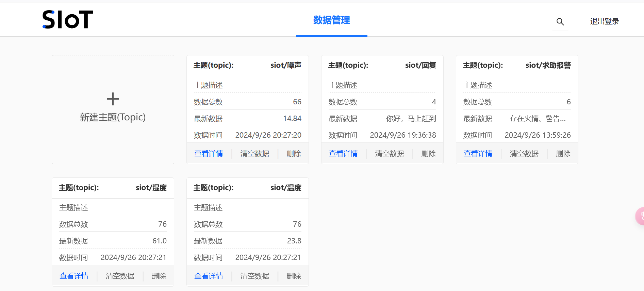The image size is (644, 291).
Task: Click the siot/求助报警 topic title
Action: tap(548, 65)
